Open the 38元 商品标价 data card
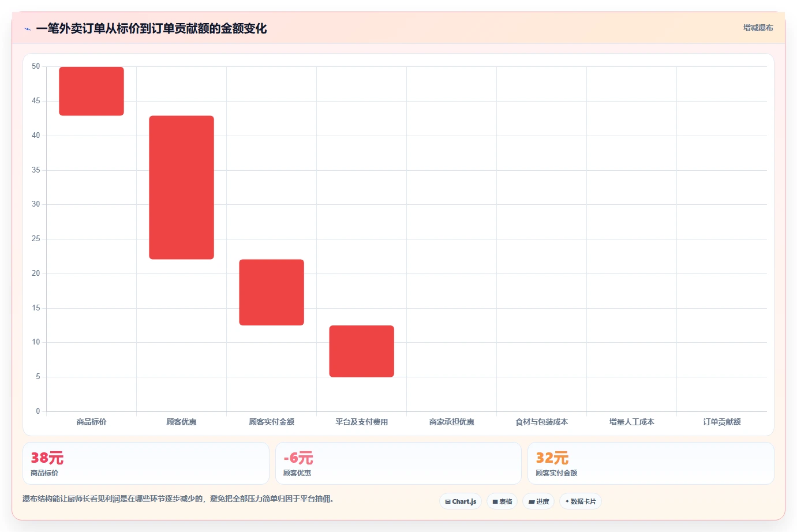This screenshot has width=797, height=532. click(146, 463)
